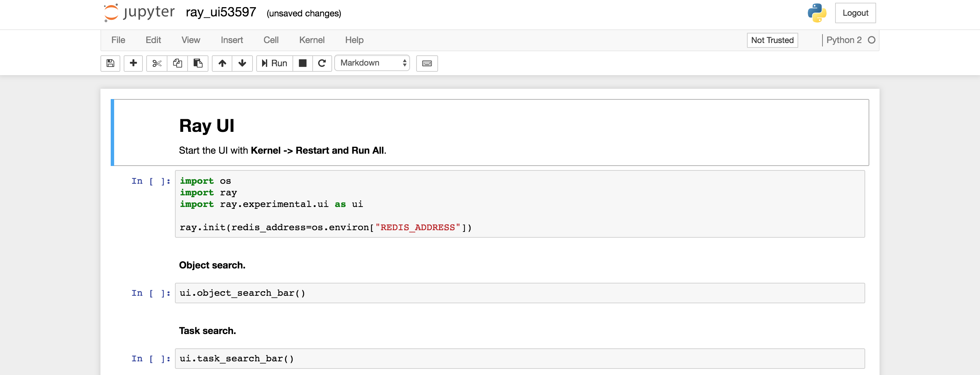This screenshot has height=375, width=980.
Task: Click the paste cell icon
Action: pos(197,62)
